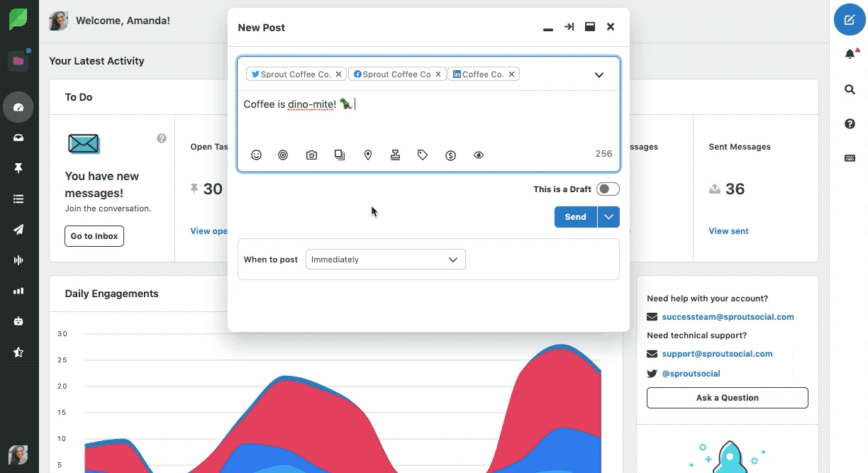Remove the Facebook Sprout Coffee Co profile
The height and width of the screenshot is (473, 868).
438,74
